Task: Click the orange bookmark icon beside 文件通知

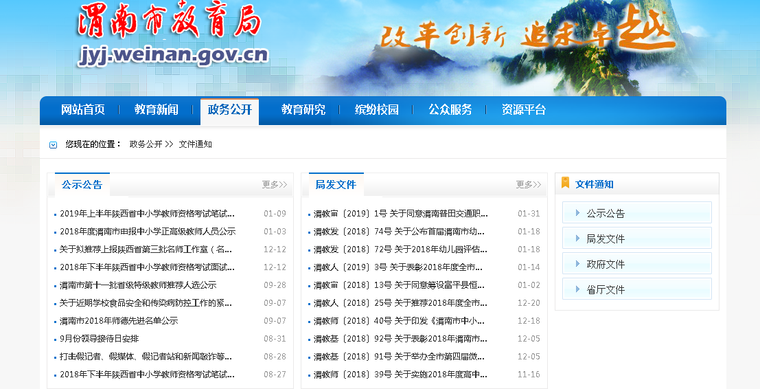Action: (565, 183)
